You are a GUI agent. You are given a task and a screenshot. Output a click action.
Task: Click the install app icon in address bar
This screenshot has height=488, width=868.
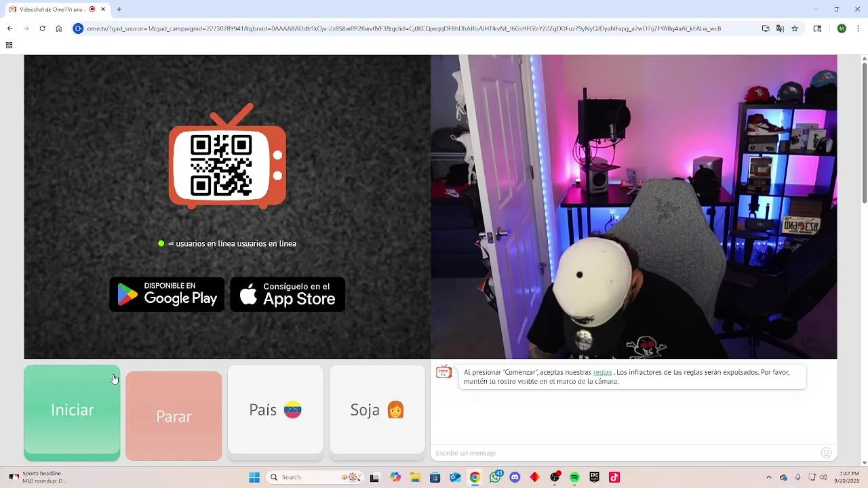coord(766,28)
